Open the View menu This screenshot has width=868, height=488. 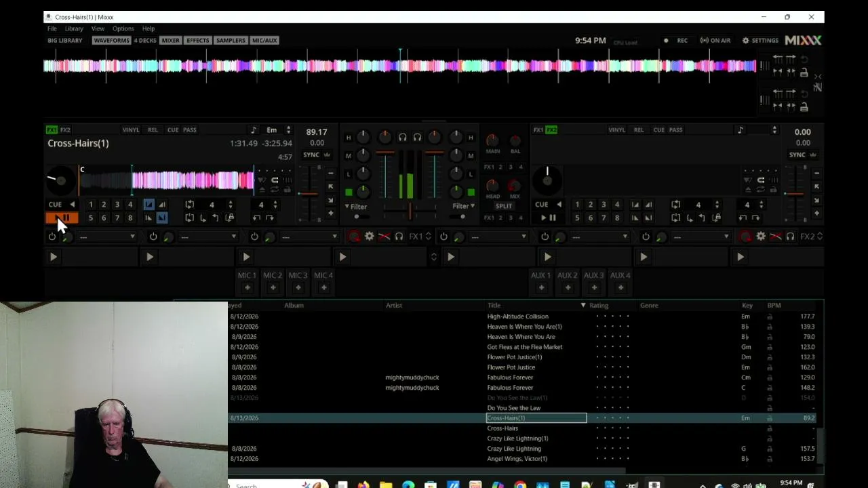pyautogui.click(x=98, y=28)
